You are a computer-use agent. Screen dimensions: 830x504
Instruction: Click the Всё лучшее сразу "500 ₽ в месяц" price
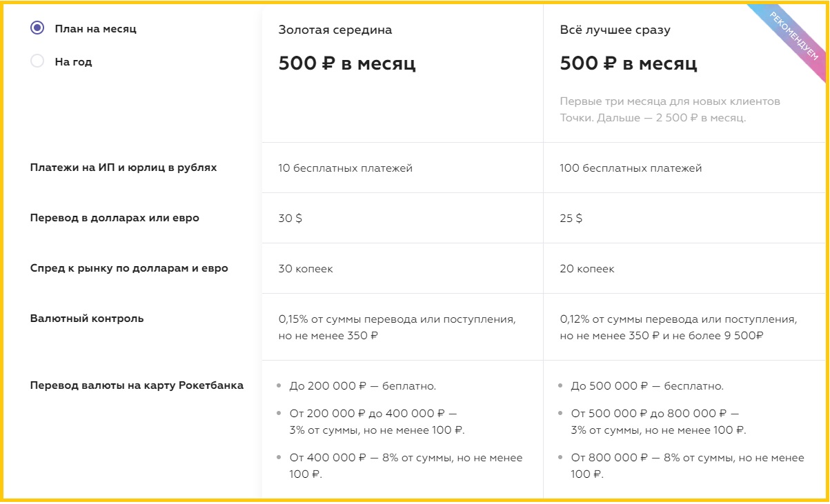[629, 64]
